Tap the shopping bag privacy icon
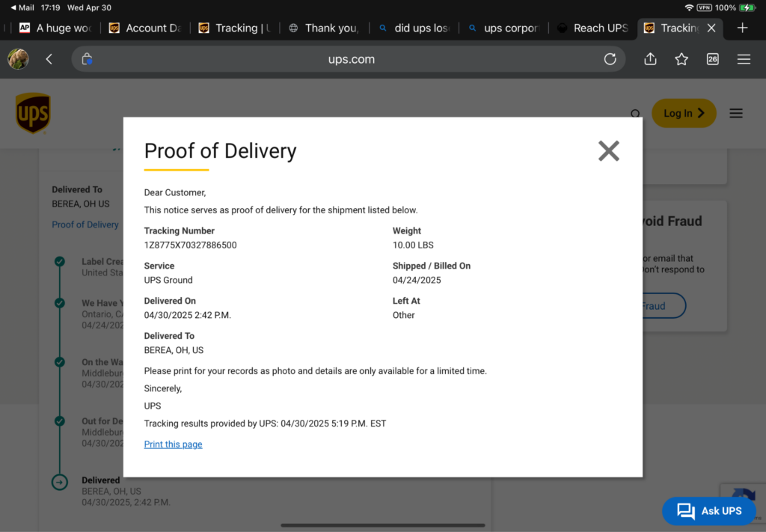 point(87,59)
